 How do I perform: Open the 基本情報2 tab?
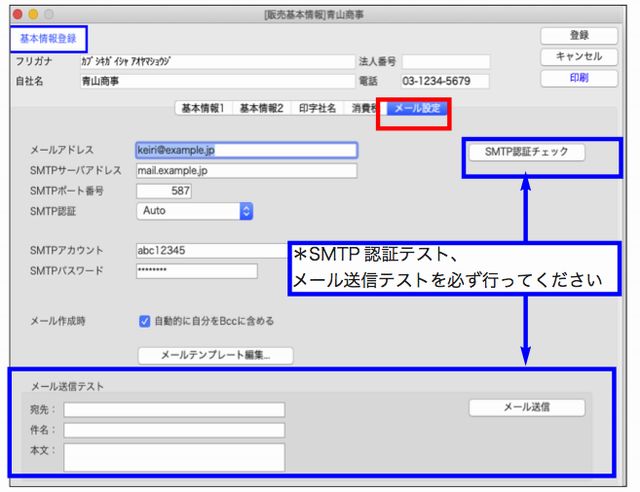coord(261,108)
